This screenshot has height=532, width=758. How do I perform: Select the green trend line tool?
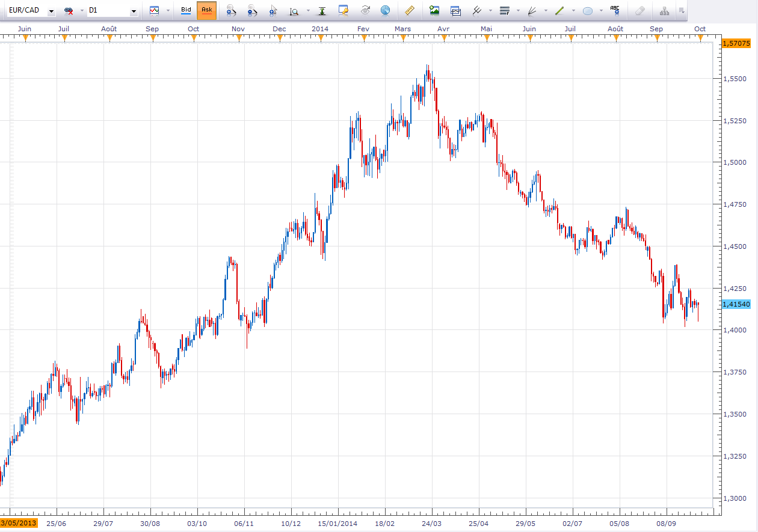(x=559, y=10)
